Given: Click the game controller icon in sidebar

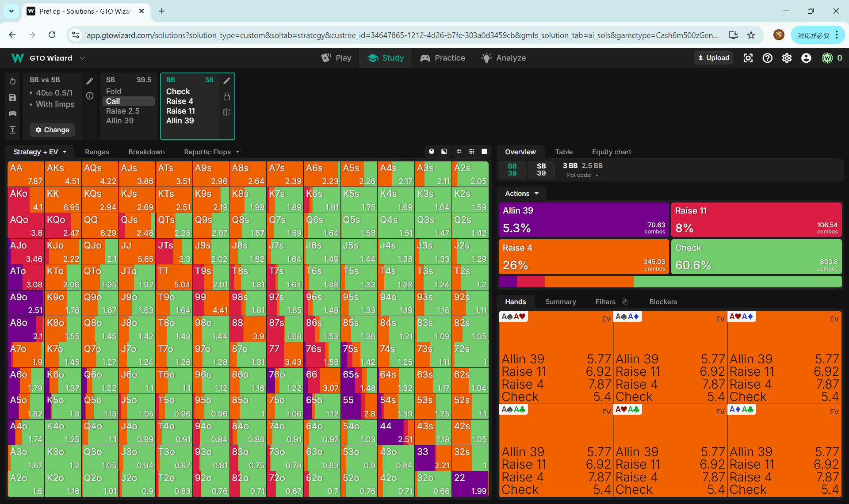Looking at the screenshot, I should 12,114.
